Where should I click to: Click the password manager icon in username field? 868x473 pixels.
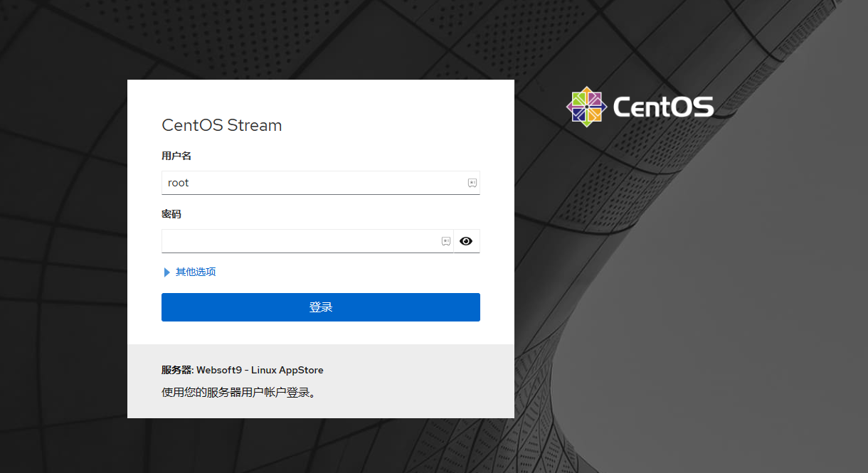[x=472, y=183]
